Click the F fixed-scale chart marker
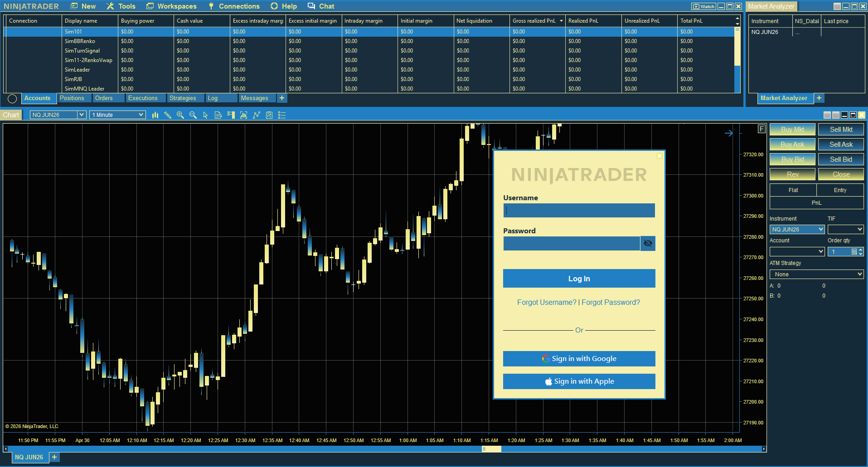This screenshot has height=467, width=868. pos(762,129)
